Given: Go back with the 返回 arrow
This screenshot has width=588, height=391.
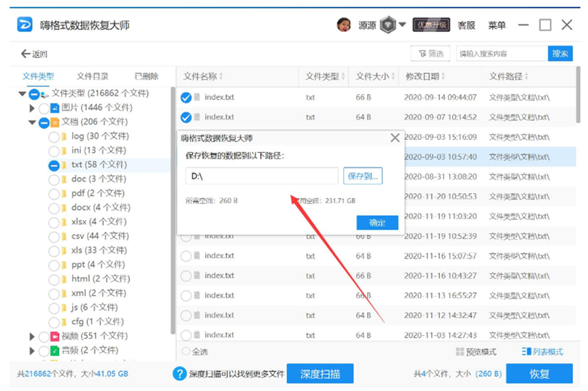Looking at the screenshot, I should (34, 54).
